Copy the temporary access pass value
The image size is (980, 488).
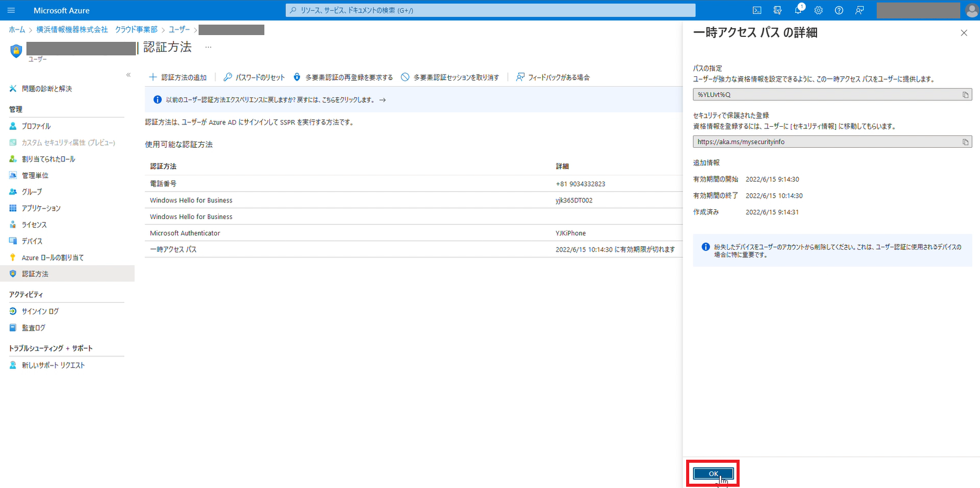965,95
